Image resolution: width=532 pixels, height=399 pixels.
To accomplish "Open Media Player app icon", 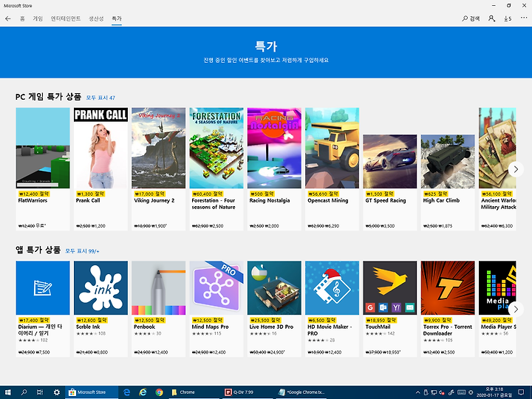I will coord(497,287).
